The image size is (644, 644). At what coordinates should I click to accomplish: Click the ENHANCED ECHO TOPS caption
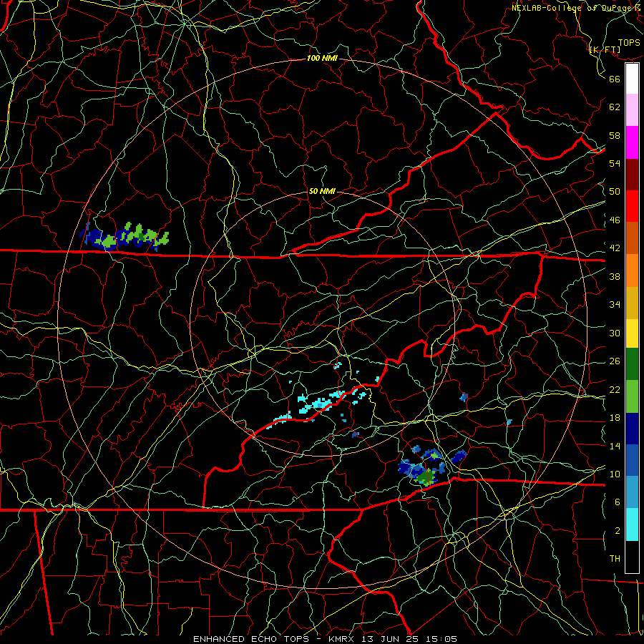tap(325, 639)
